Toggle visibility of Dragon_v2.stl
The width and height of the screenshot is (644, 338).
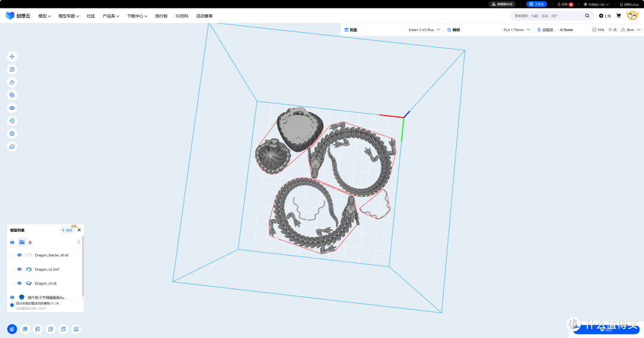coord(19,283)
